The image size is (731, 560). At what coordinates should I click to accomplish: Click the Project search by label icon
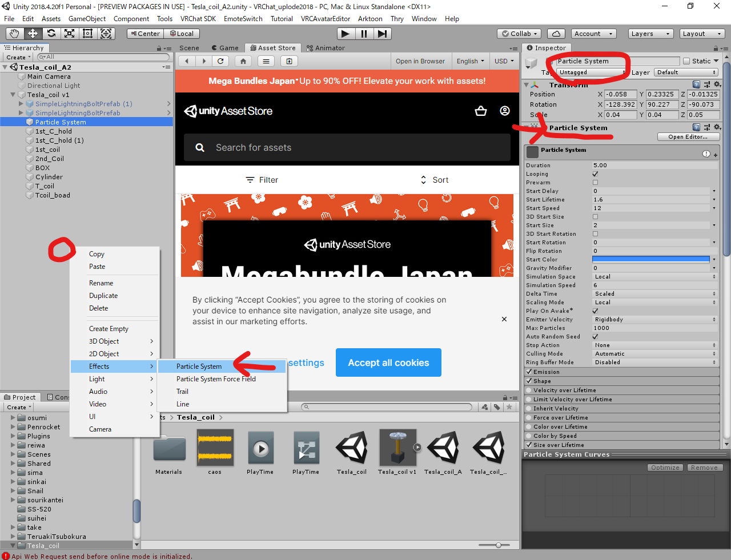coord(497,407)
